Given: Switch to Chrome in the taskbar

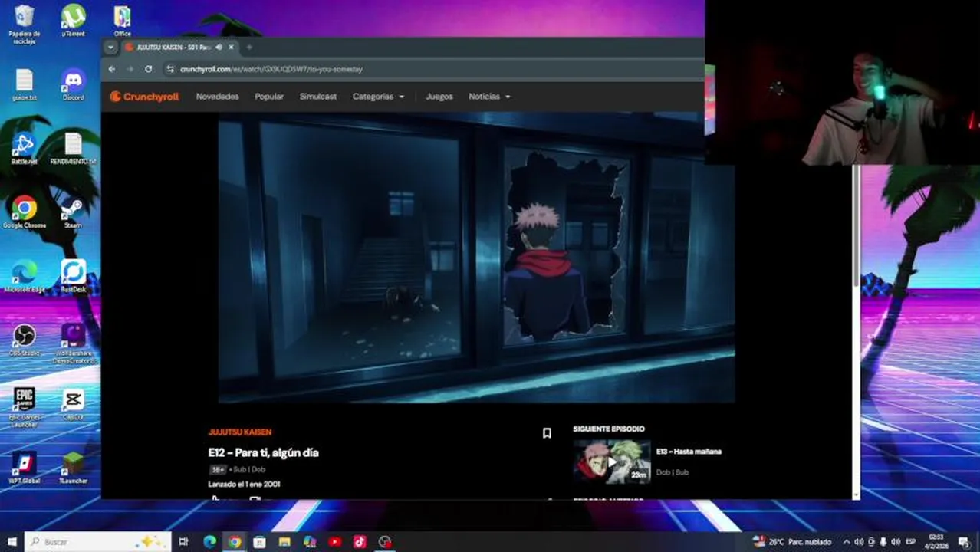Looking at the screenshot, I should 235,542.
